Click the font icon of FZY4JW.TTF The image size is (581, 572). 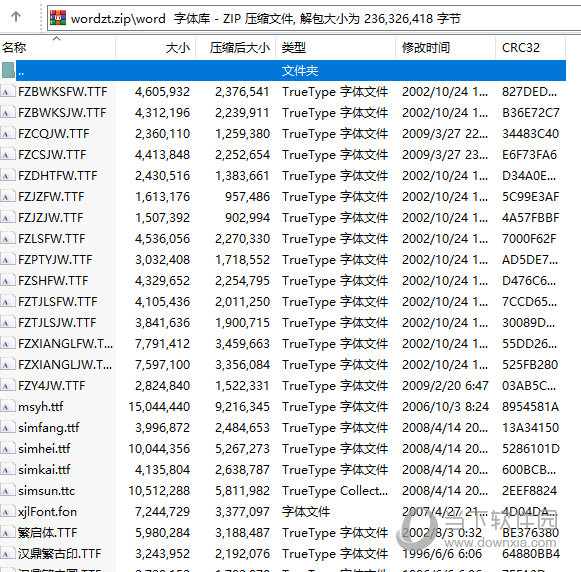click(7, 386)
